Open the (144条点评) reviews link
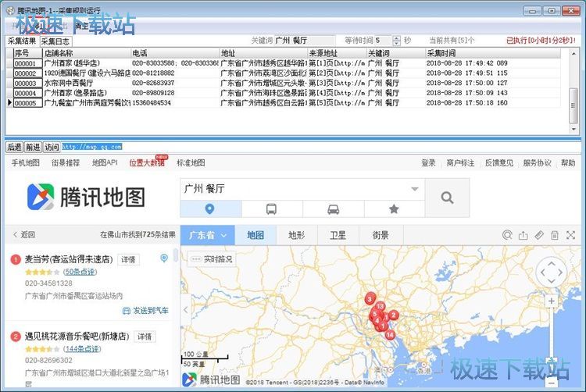This screenshot has height=392, width=586. pyautogui.click(x=82, y=349)
